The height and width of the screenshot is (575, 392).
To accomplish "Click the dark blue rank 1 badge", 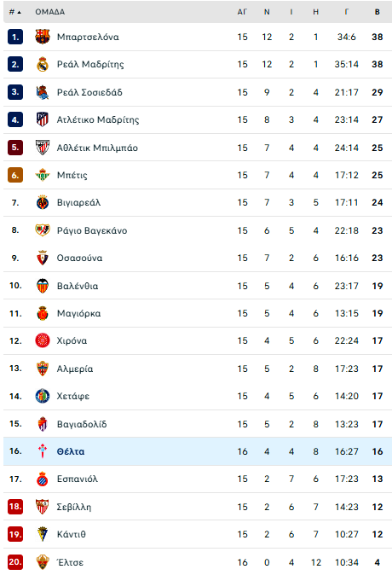I will point(15,37).
